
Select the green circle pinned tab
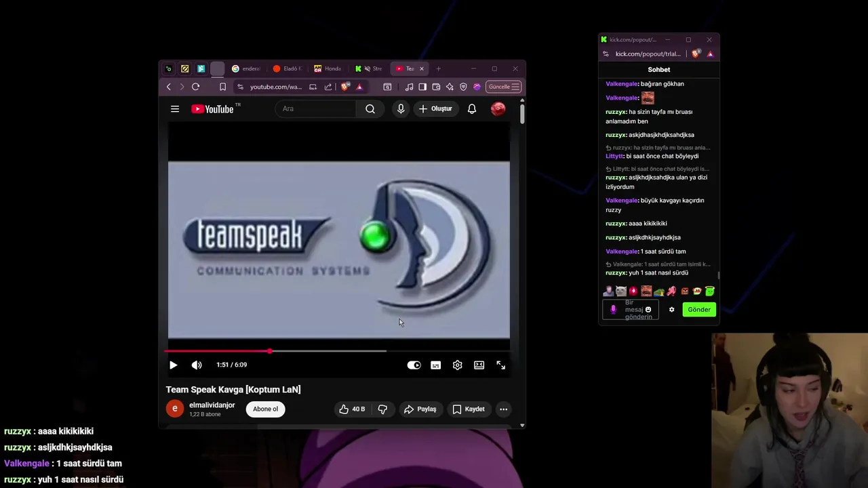click(168, 68)
